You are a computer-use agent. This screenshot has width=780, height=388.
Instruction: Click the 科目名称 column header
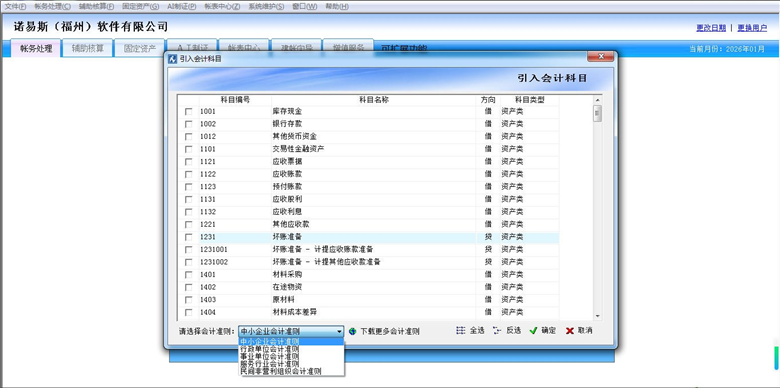click(374, 100)
